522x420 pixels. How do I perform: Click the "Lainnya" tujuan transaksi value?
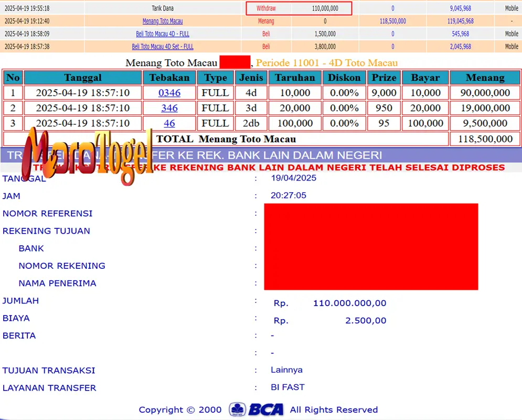tap(286, 370)
